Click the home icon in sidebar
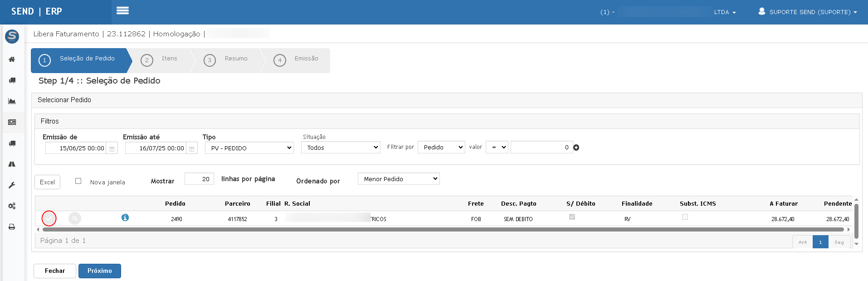The image size is (868, 281). point(12,59)
